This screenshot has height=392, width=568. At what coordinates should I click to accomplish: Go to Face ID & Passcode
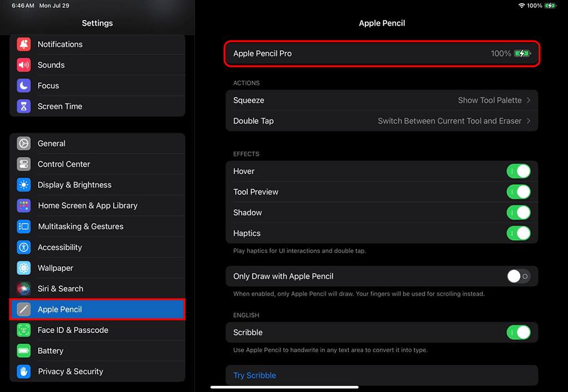pos(73,330)
